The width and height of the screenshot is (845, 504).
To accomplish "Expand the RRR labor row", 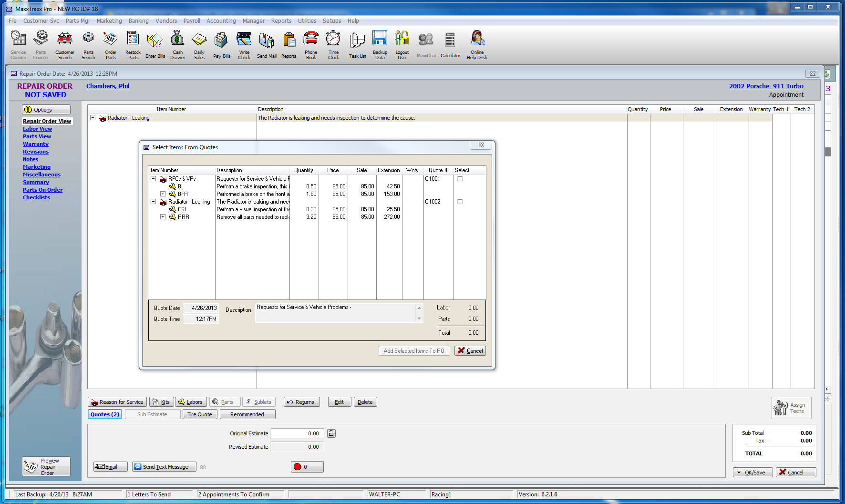I will click(x=163, y=217).
